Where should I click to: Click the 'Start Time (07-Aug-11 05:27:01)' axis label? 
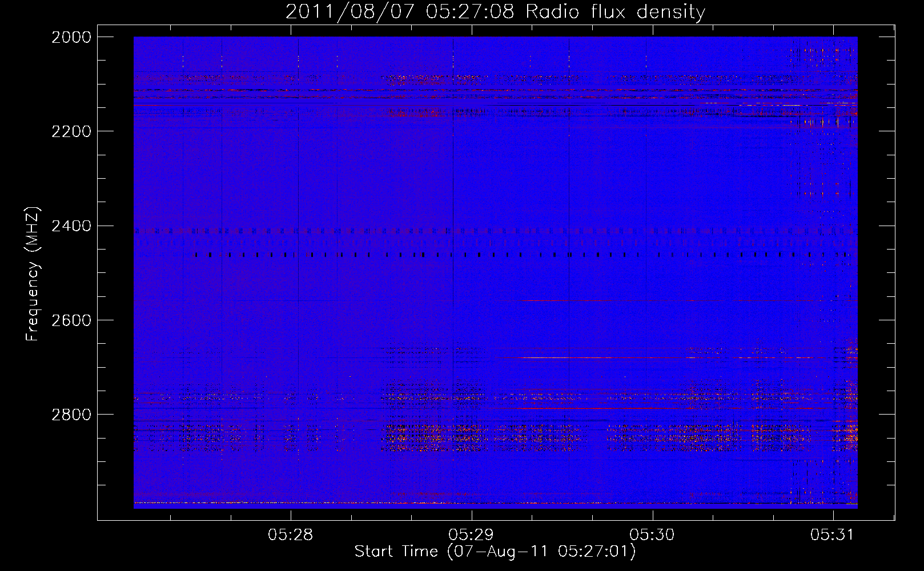coord(495,552)
